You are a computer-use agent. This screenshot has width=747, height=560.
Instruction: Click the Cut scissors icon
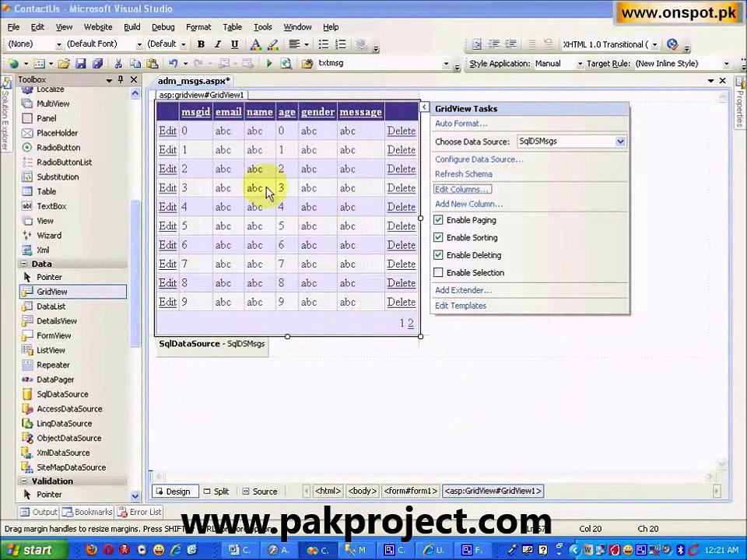118,63
